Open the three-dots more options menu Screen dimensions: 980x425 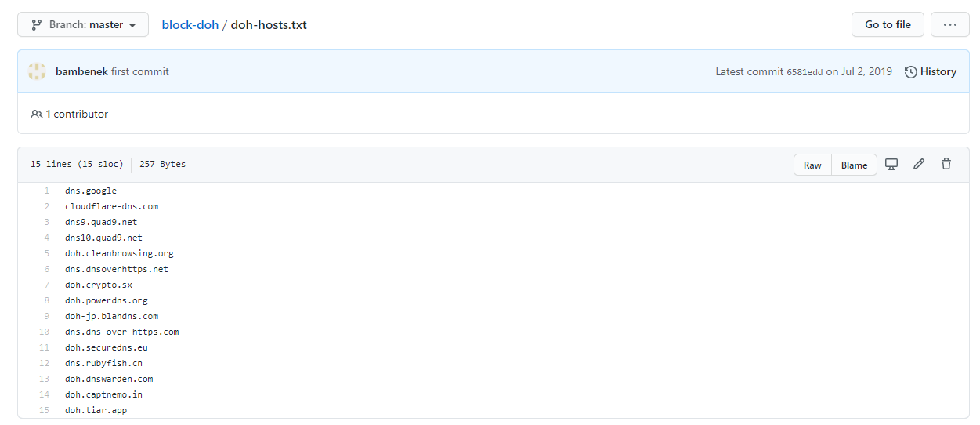pos(950,24)
